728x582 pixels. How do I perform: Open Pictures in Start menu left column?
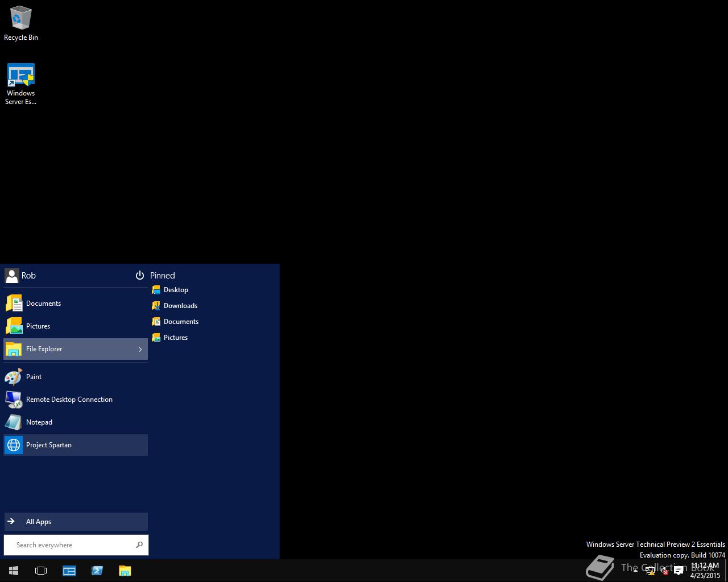[x=76, y=326]
